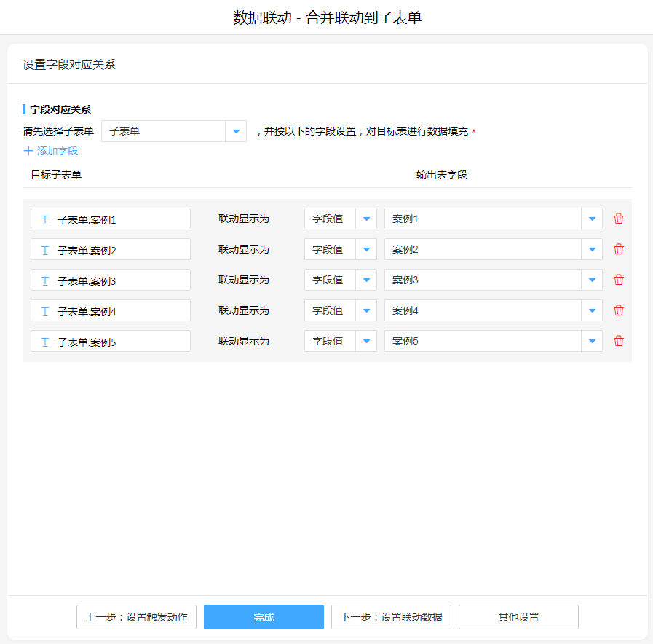Viewport: 653px width, 644px height.
Task: Open output field dropdown showing 案例5
Action: tap(591, 341)
